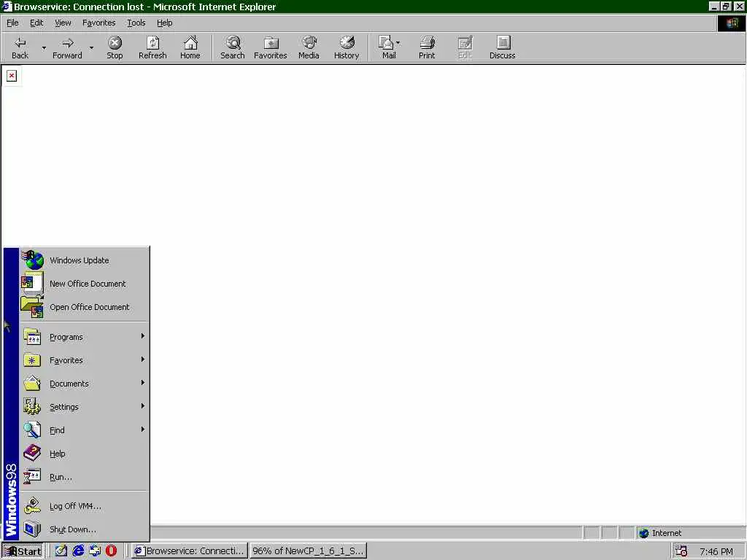Open the Edit menu

[36, 23]
